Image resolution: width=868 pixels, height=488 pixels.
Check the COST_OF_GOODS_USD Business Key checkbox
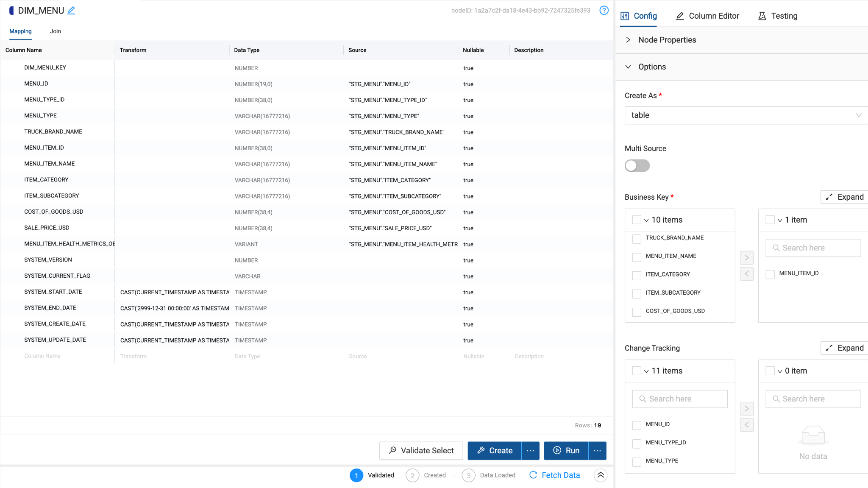[x=637, y=312]
